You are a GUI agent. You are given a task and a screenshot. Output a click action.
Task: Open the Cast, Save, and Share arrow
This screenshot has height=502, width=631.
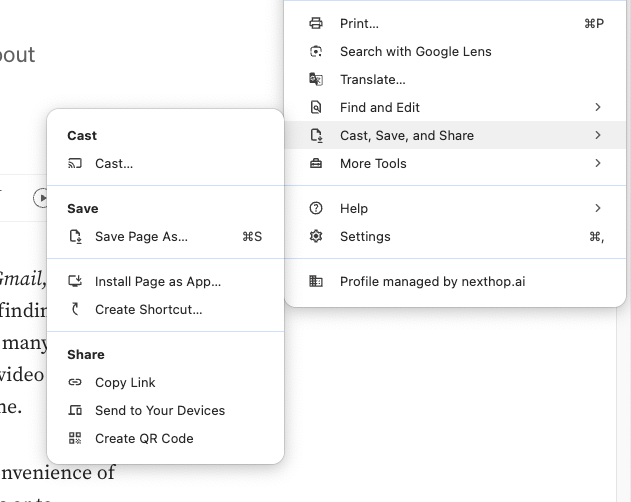598,135
